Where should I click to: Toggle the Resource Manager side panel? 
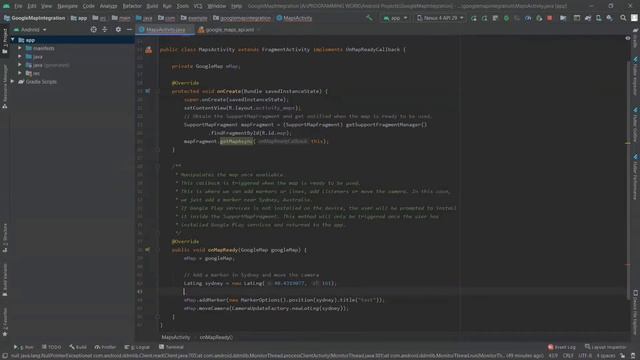pos(5,87)
